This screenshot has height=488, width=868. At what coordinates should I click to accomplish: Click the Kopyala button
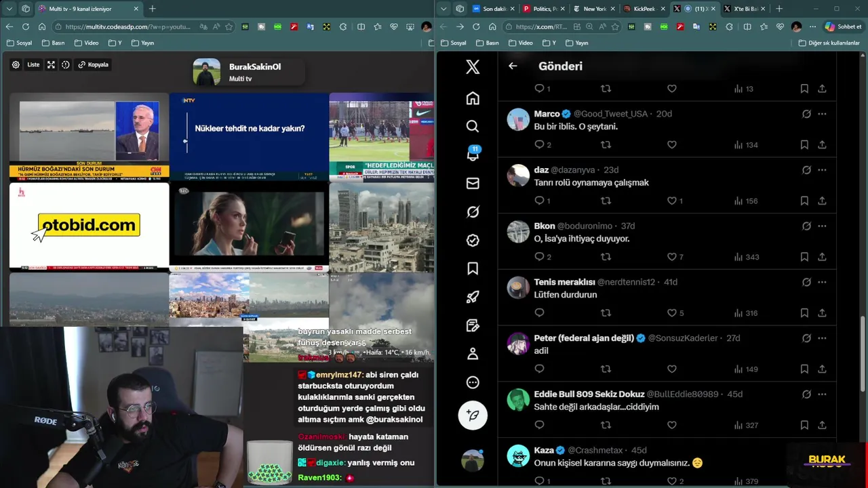pyautogui.click(x=93, y=64)
